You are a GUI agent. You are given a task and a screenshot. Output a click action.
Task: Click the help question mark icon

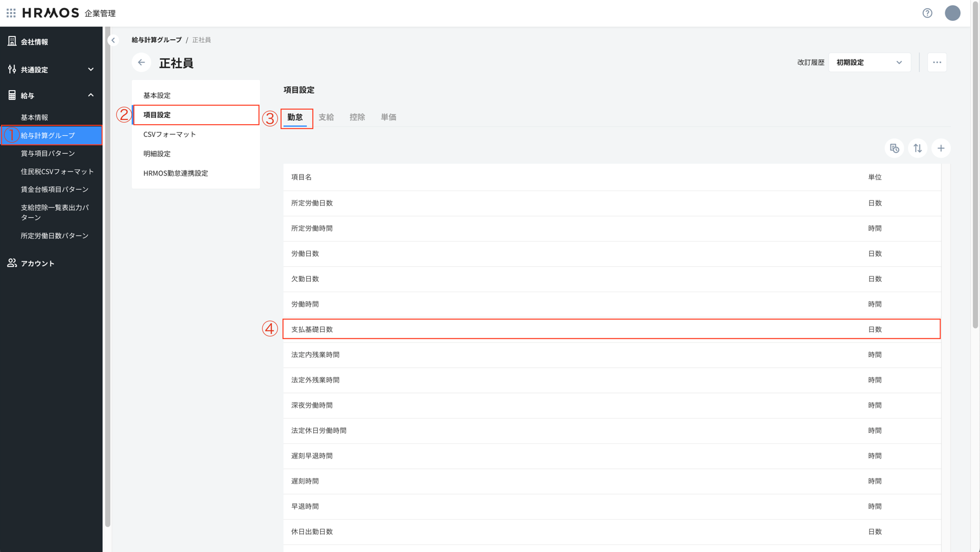[927, 13]
